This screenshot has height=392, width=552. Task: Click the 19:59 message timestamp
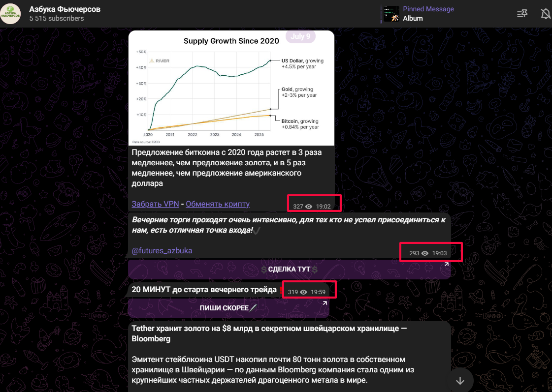coord(318,292)
